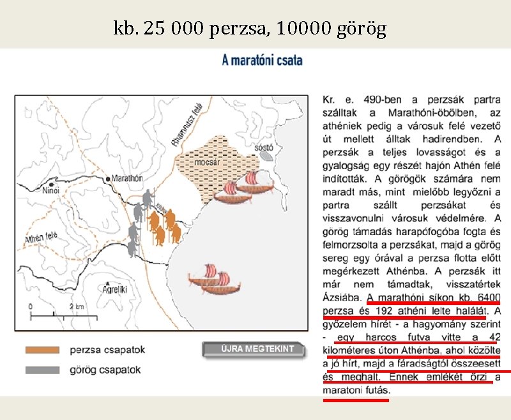
Task: Click the Marathón town label on map
Action: coord(127,179)
